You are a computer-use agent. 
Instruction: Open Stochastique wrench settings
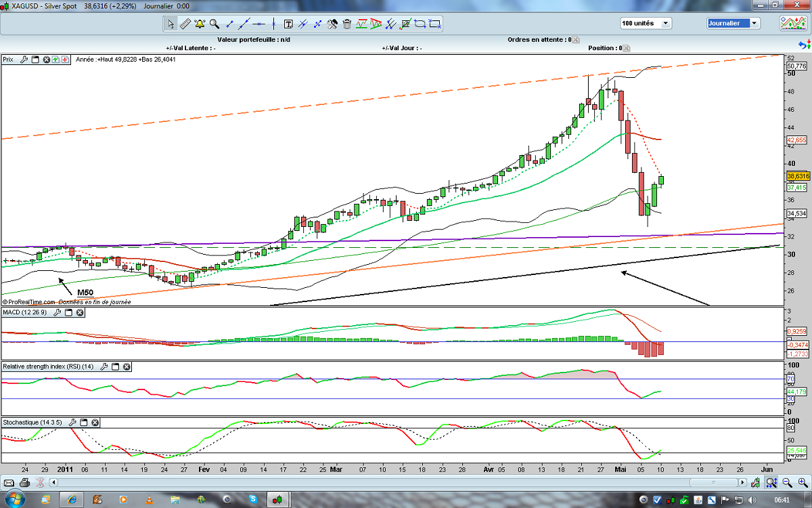point(73,422)
